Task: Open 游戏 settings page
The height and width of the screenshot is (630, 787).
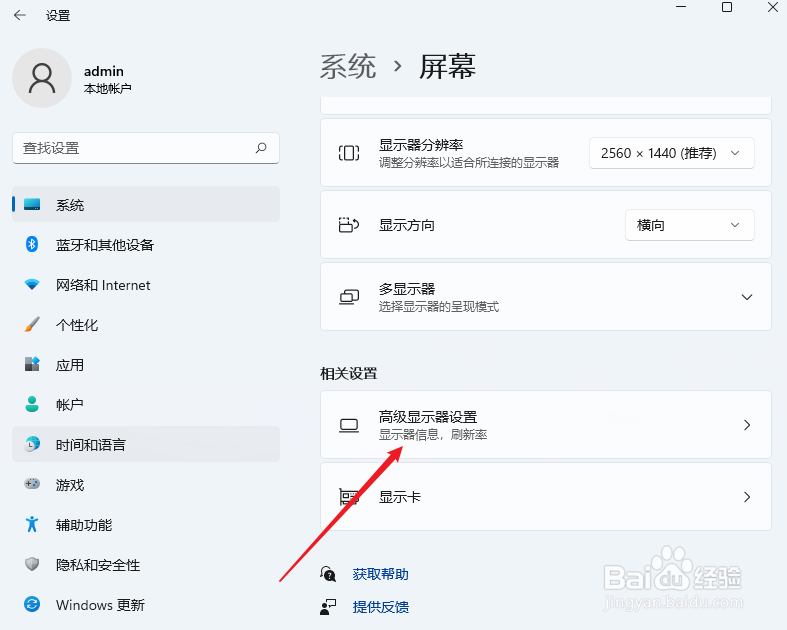Action: [x=146, y=484]
